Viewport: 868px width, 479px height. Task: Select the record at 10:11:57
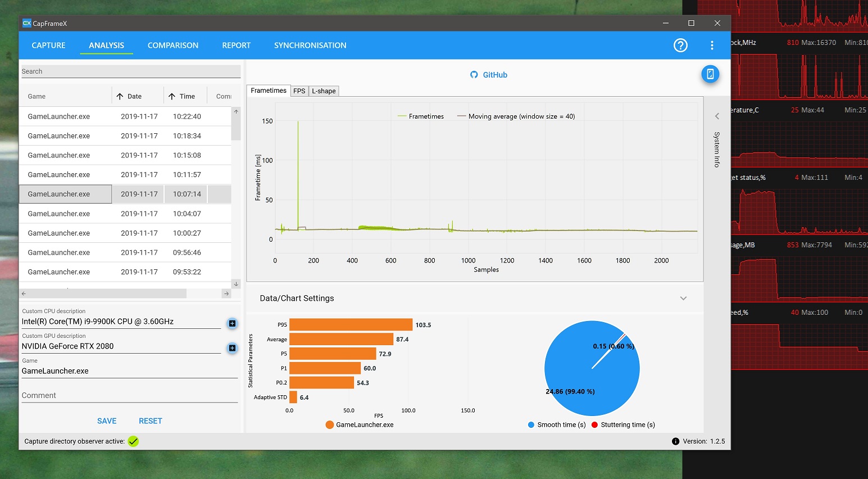point(125,175)
